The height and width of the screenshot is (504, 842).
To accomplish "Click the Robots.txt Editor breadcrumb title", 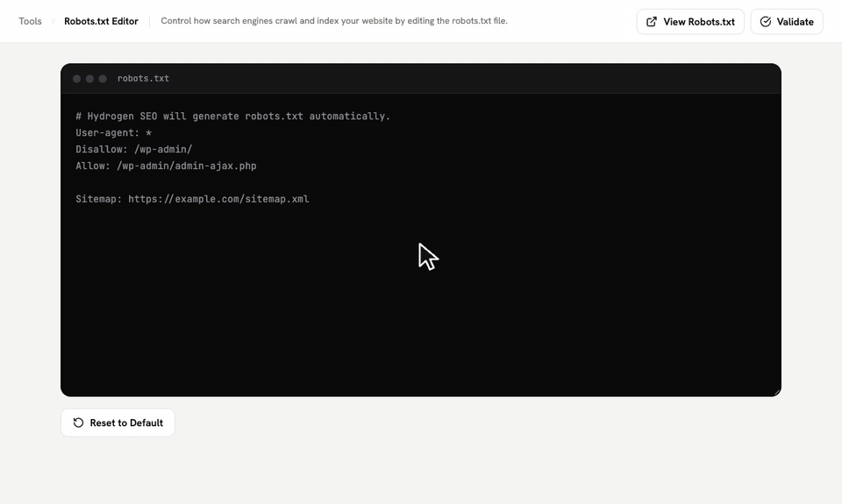I will [x=101, y=21].
